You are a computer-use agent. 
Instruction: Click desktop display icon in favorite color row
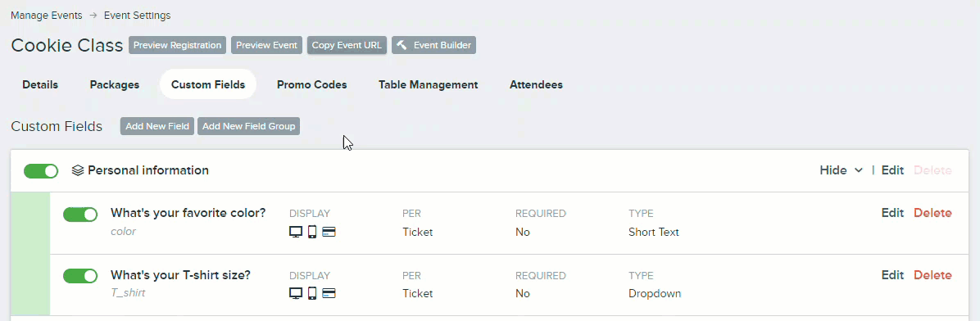[297, 233]
